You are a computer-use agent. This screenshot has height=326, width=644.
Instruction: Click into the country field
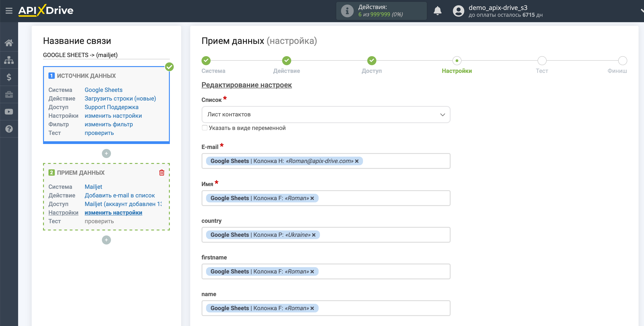click(326, 235)
